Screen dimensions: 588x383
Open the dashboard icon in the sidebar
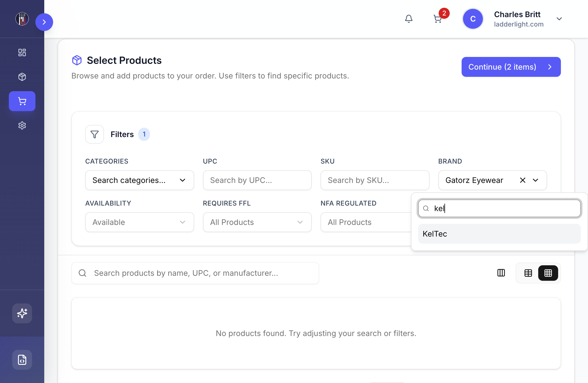point(22,53)
